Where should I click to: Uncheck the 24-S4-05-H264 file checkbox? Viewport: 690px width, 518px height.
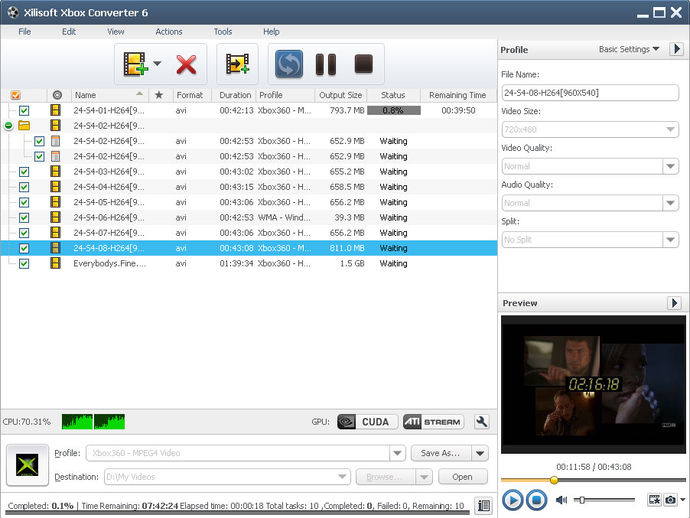pyautogui.click(x=24, y=202)
